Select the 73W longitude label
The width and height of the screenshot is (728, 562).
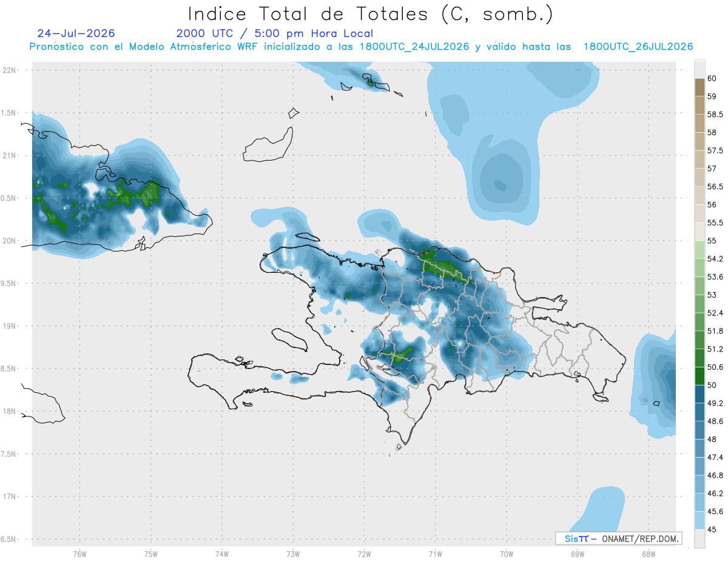[293, 554]
